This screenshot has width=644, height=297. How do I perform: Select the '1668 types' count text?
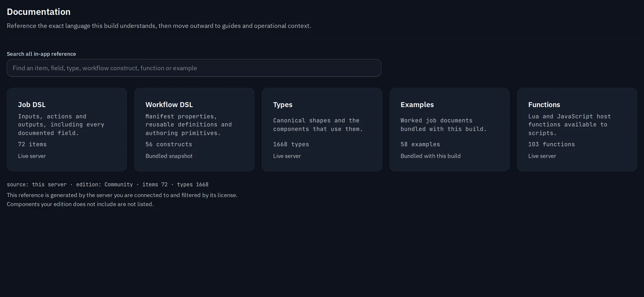(x=291, y=144)
